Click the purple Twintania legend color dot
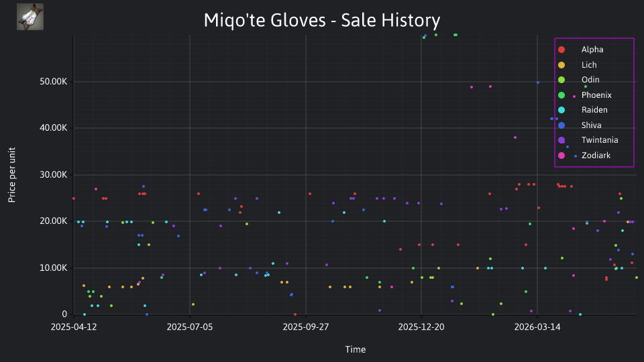Screen dimensions: 644x362 pos(561,140)
